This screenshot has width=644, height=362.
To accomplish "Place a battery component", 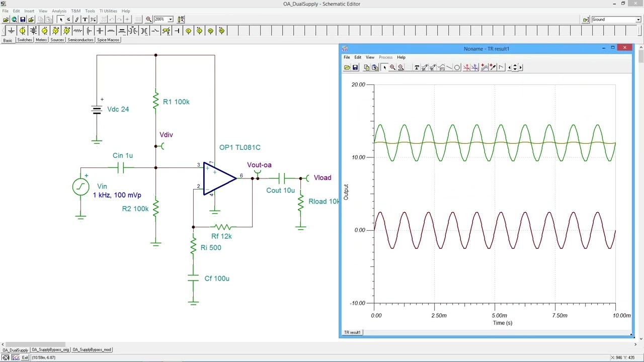I will point(33,31).
